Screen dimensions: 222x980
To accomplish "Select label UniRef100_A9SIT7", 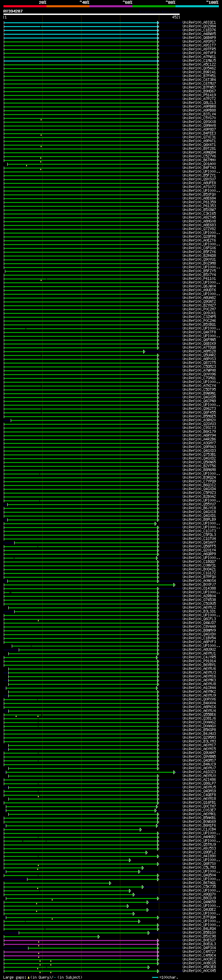I will pyautogui.click(x=199, y=45).
